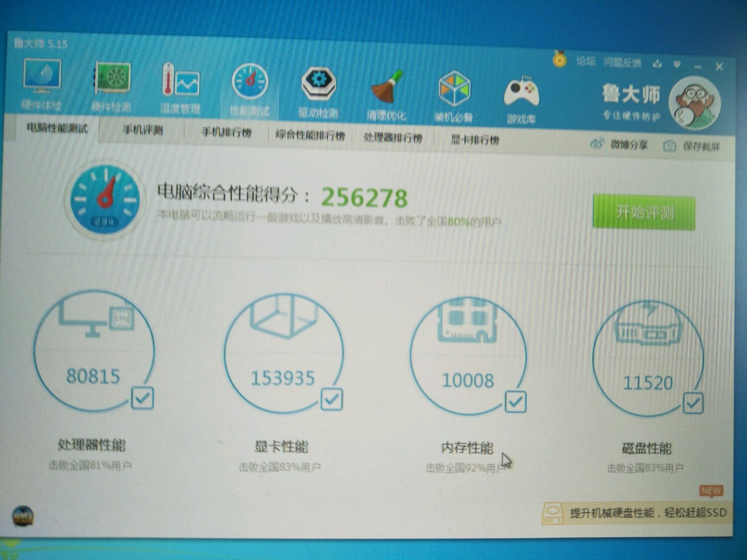Click the disk performance circle showing 11520

pos(648,358)
